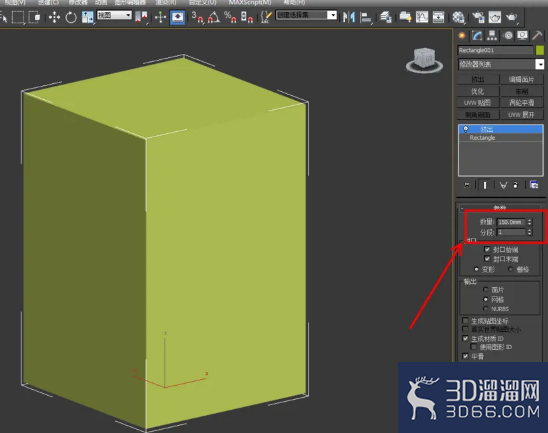Screen dimensions: 548x433
Task: Switch to the Utilities hammer tab
Action: point(537,36)
